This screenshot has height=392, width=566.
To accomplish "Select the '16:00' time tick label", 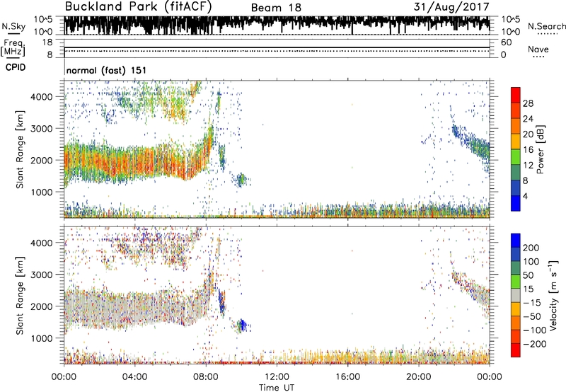I will point(347,377).
